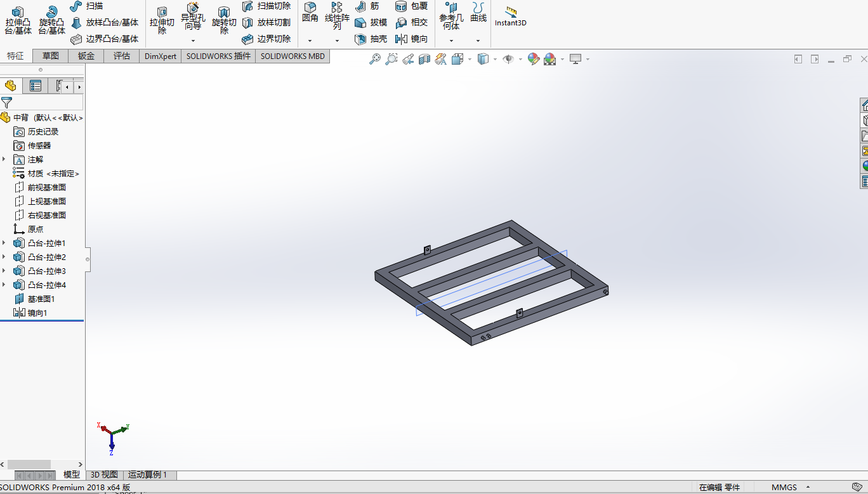Open the FeatureManager design tree tab
Viewport: 868px width, 494px height.
click(x=11, y=86)
